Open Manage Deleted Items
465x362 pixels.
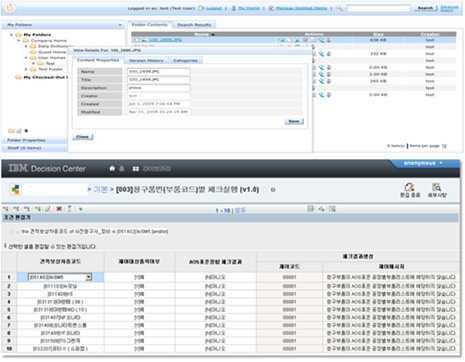click(301, 8)
